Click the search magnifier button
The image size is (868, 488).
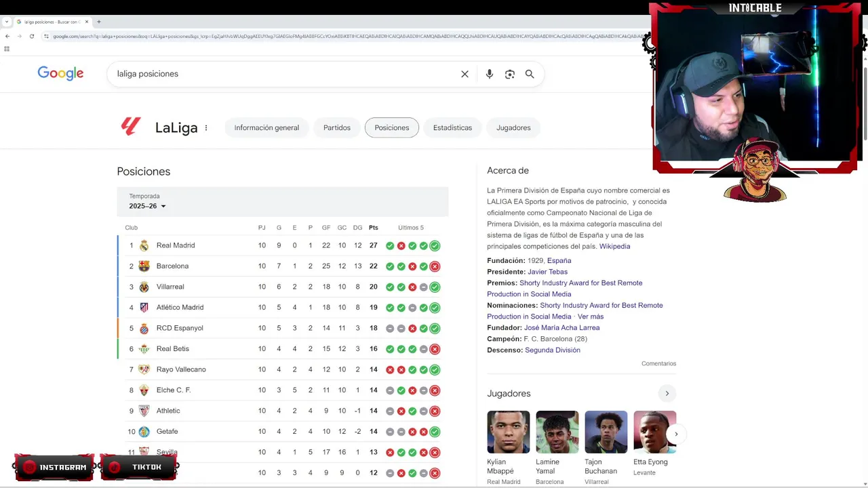click(530, 74)
